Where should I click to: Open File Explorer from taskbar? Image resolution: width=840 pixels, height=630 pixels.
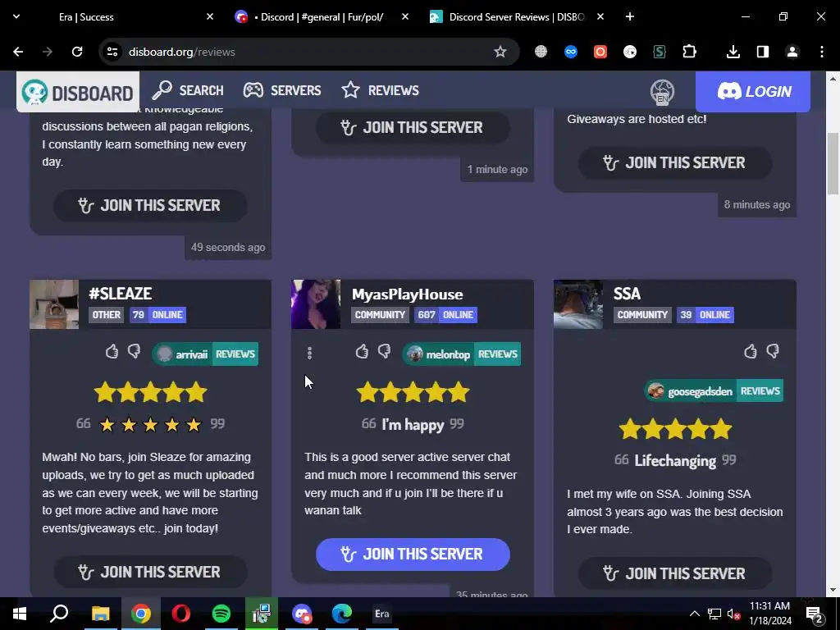point(100,614)
